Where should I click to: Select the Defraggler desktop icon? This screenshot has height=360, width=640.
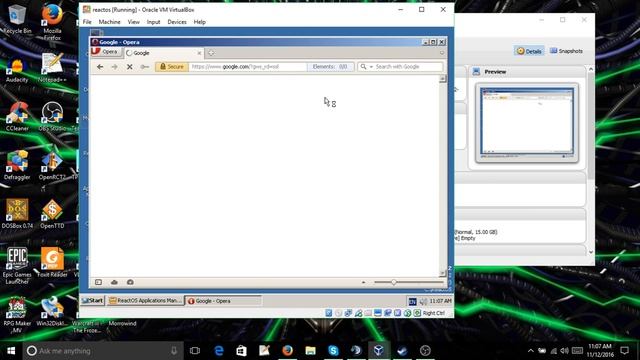pos(17,165)
